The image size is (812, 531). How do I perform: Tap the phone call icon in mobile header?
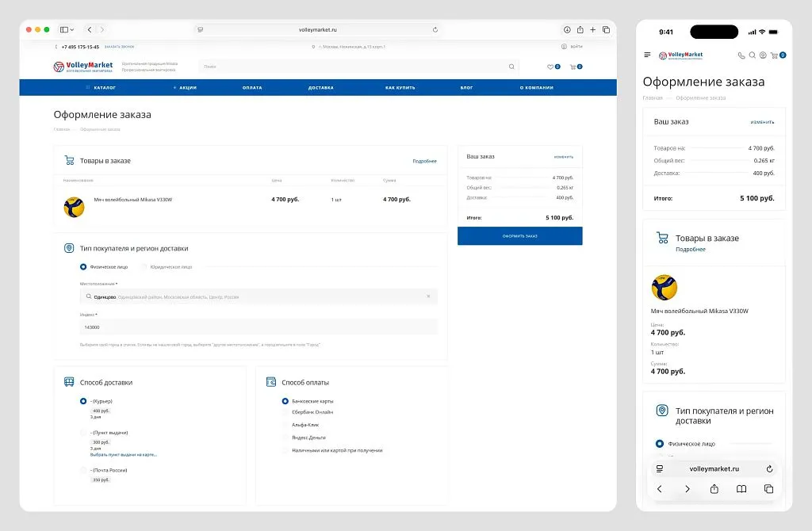tap(741, 55)
